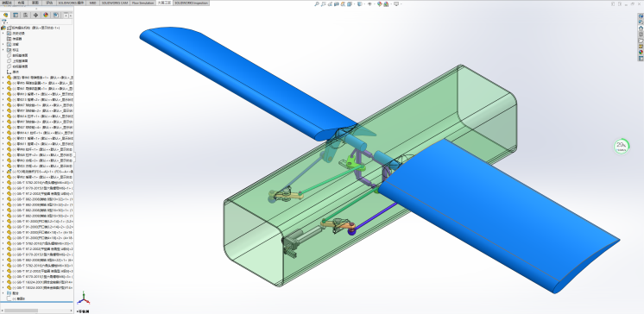The image size is (644, 314).
Task: Expand the first (固定) fixed component
Action: click(x=3, y=77)
